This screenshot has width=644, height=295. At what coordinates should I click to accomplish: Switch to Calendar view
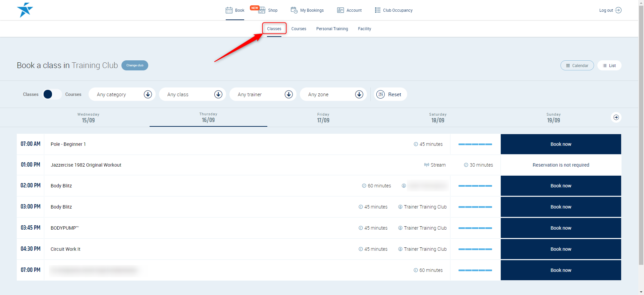(x=577, y=66)
